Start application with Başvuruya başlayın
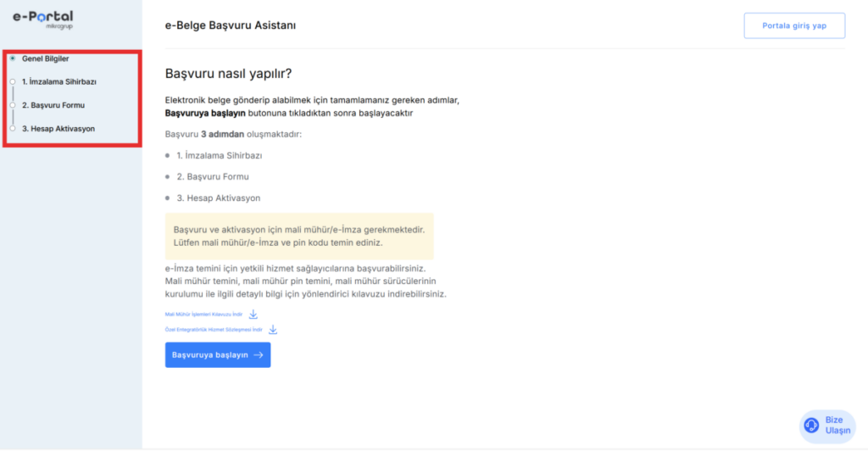This screenshot has width=868, height=451. 218,354
